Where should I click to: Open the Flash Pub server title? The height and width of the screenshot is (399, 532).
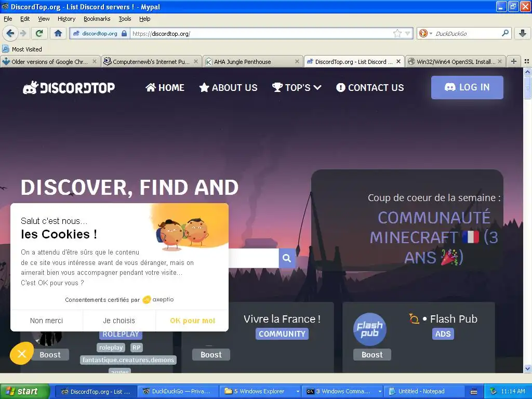point(444,319)
